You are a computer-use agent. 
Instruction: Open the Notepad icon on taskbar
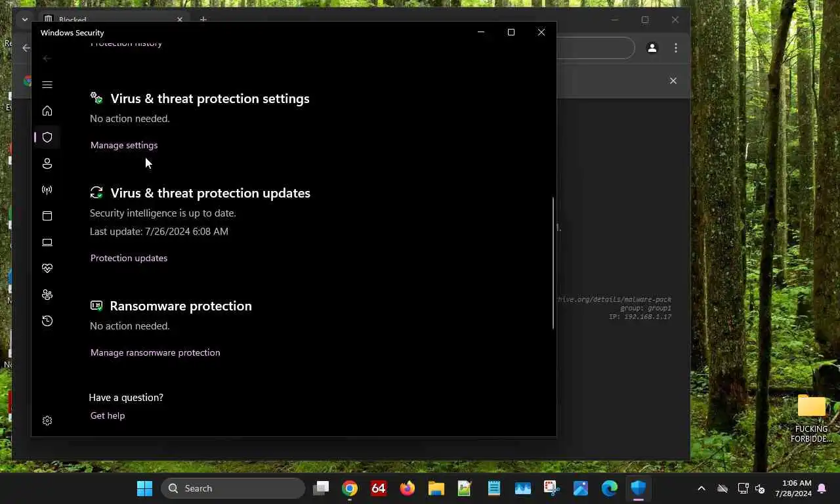(494, 488)
